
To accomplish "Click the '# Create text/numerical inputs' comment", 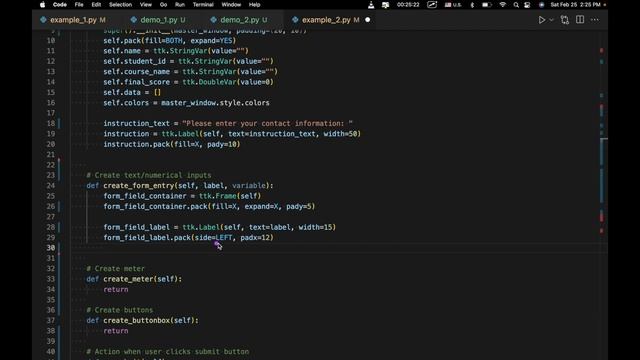I will tap(149, 175).
